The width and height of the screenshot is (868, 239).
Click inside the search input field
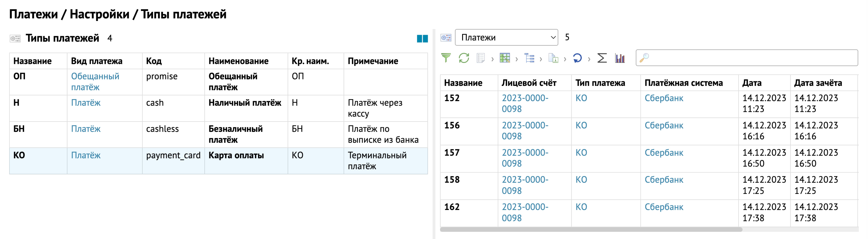(747, 58)
